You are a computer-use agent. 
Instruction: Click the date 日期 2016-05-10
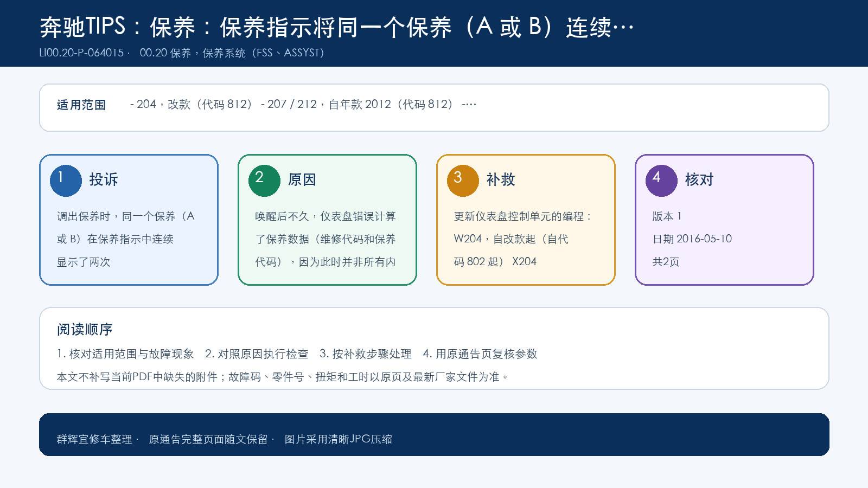[x=692, y=239]
